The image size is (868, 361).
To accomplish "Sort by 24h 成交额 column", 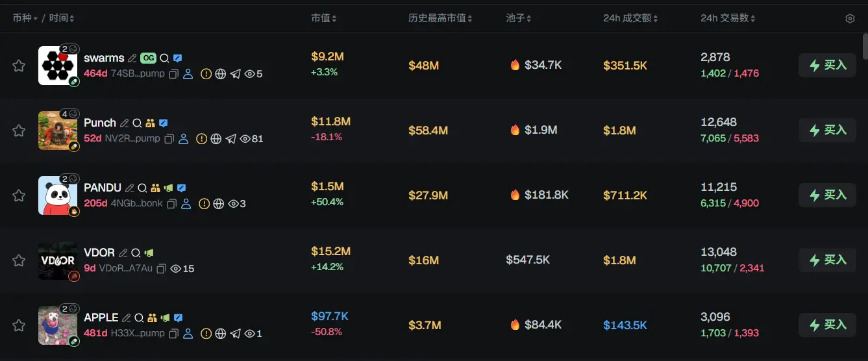I will pos(630,18).
